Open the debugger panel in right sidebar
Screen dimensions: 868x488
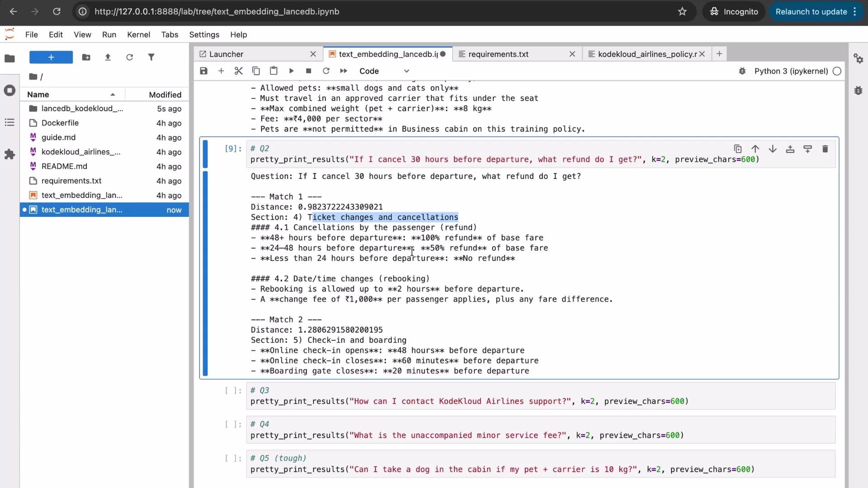coord(858,90)
